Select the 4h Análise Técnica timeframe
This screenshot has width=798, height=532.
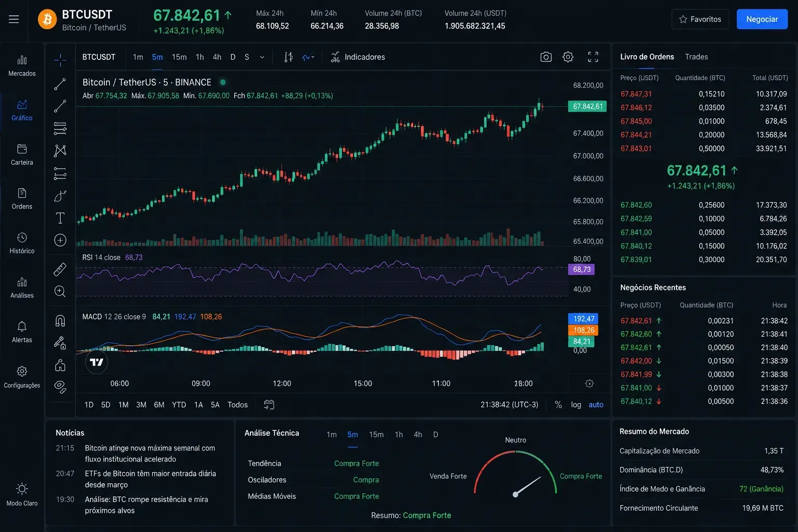[x=418, y=434]
